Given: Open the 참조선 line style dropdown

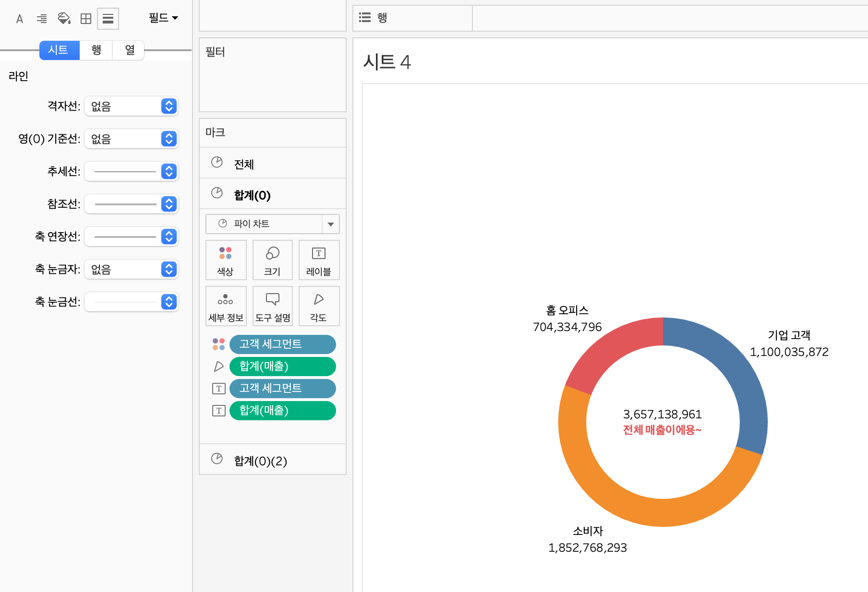Looking at the screenshot, I should (x=131, y=204).
